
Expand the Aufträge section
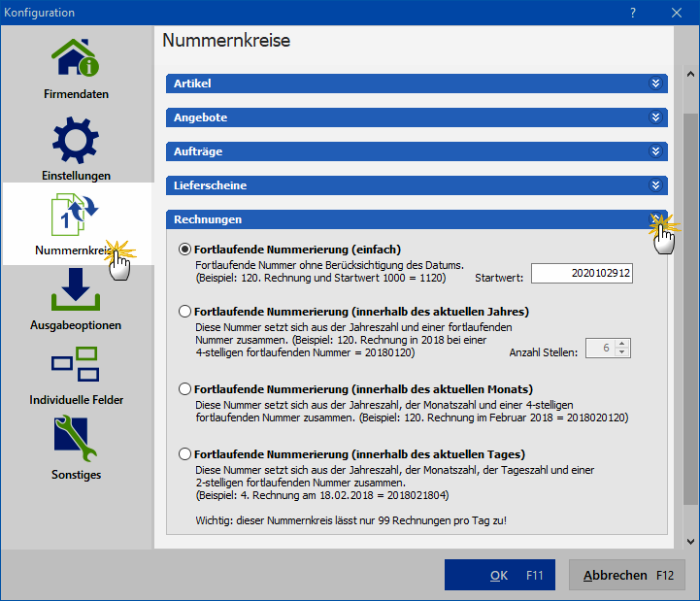pyautogui.click(x=656, y=151)
